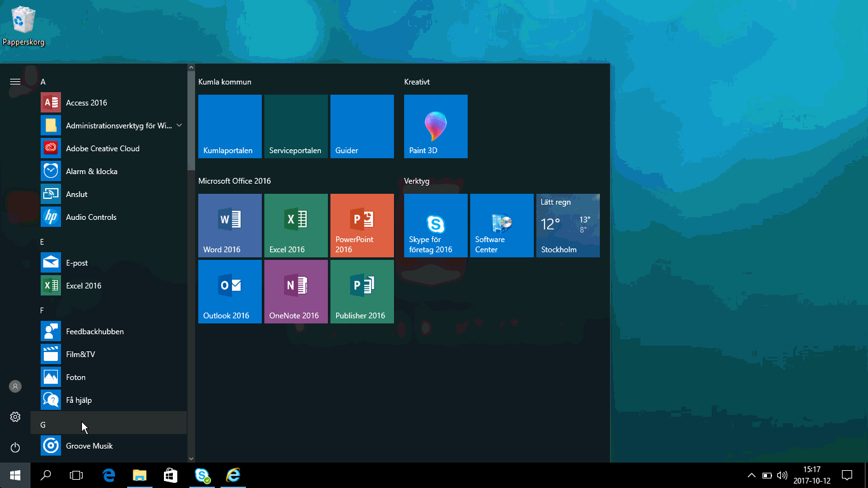This screenshot has width=868, height=488.
Task: Click the letter E section header
Action: pos(43,242)
